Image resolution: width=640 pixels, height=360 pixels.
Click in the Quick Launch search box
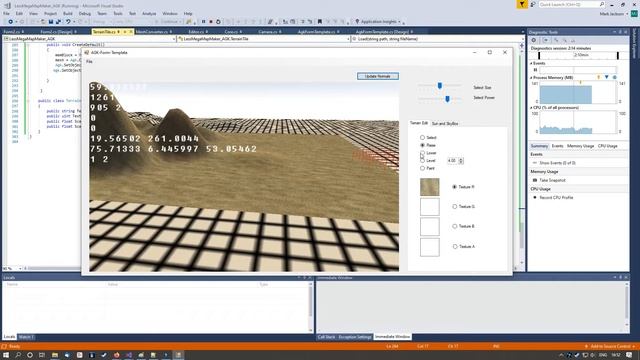(571, 4)
